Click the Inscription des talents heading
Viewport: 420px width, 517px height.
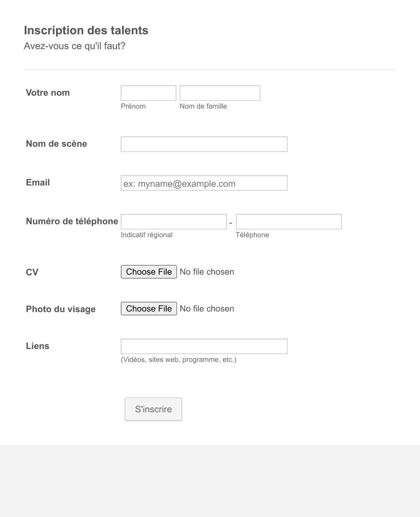(x=86, y=30)
